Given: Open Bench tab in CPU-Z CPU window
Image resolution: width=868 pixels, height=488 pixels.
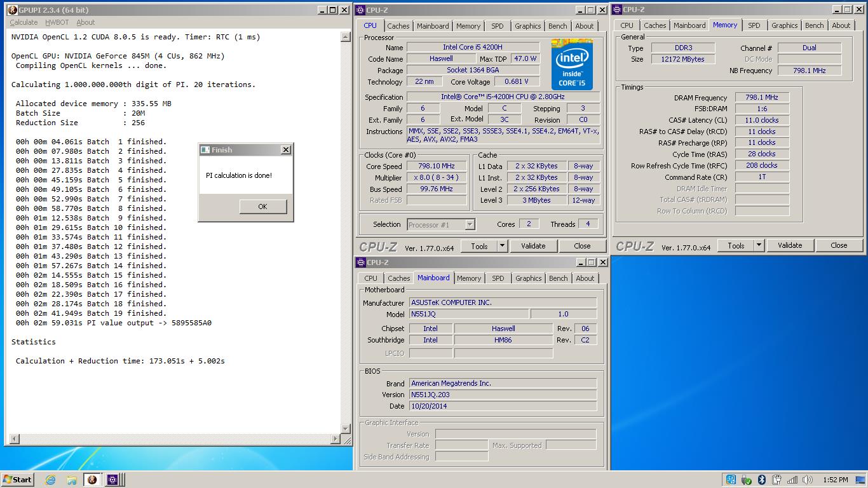Looking at the screenshot, I should click(558, 26).
